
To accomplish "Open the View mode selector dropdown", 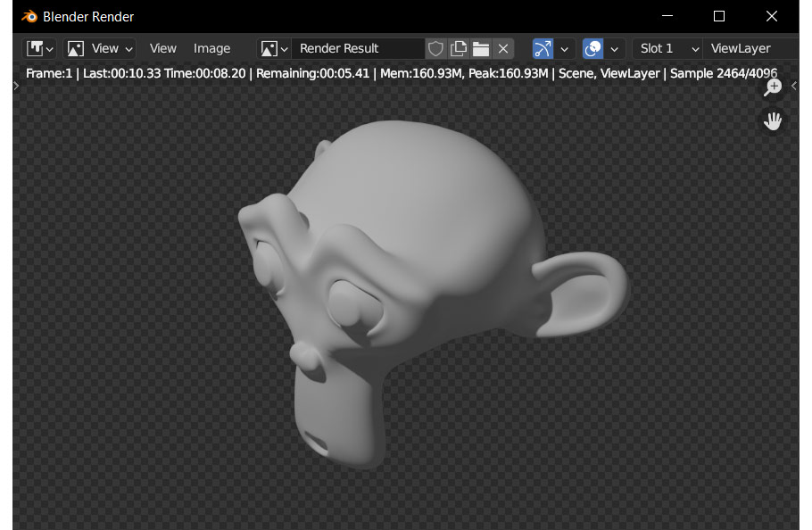I will point(100,48).
